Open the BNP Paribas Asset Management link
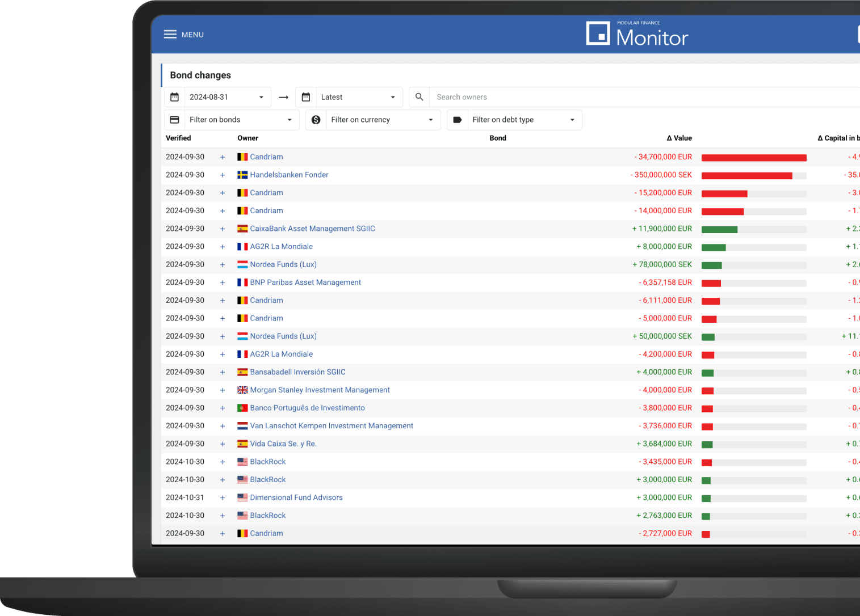 coord(305,282)
